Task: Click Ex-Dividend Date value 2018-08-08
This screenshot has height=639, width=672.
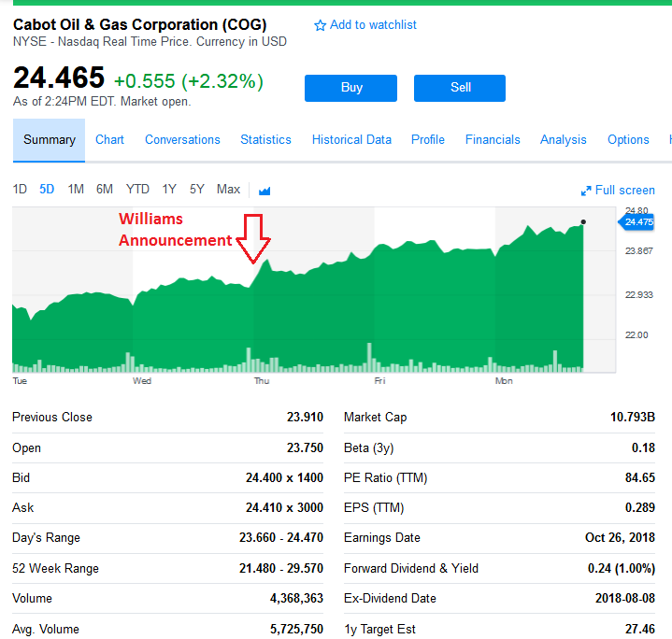Action: click(x=625, y=598)
